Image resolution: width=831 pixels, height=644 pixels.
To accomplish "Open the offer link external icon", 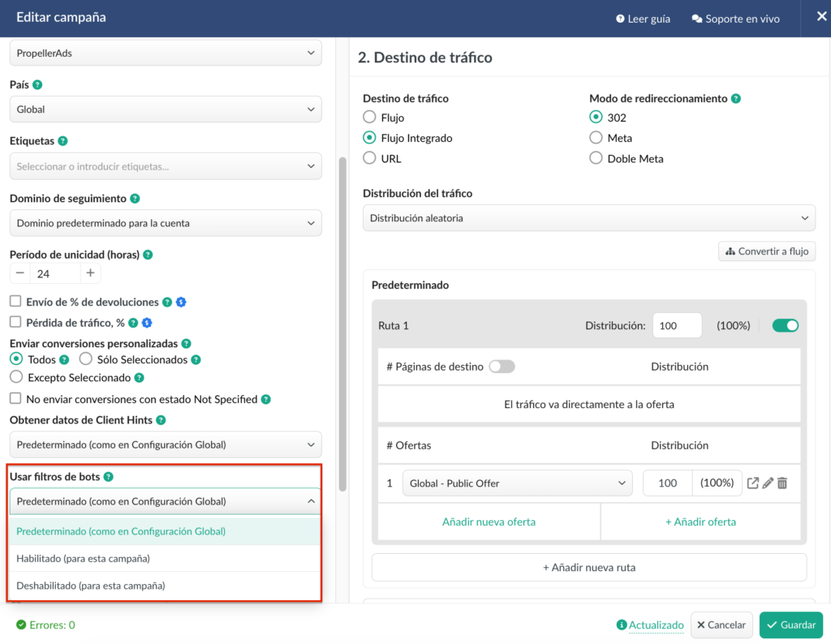I will [753, 483].
